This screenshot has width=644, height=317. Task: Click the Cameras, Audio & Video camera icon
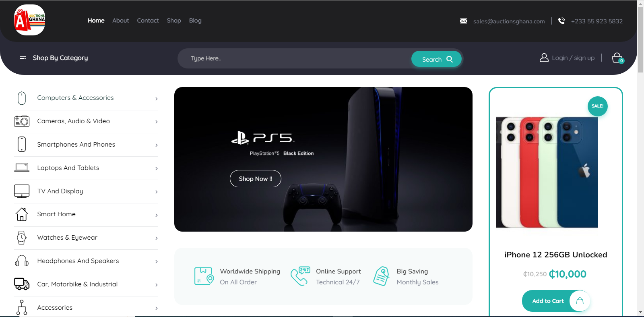coord(22,121)
